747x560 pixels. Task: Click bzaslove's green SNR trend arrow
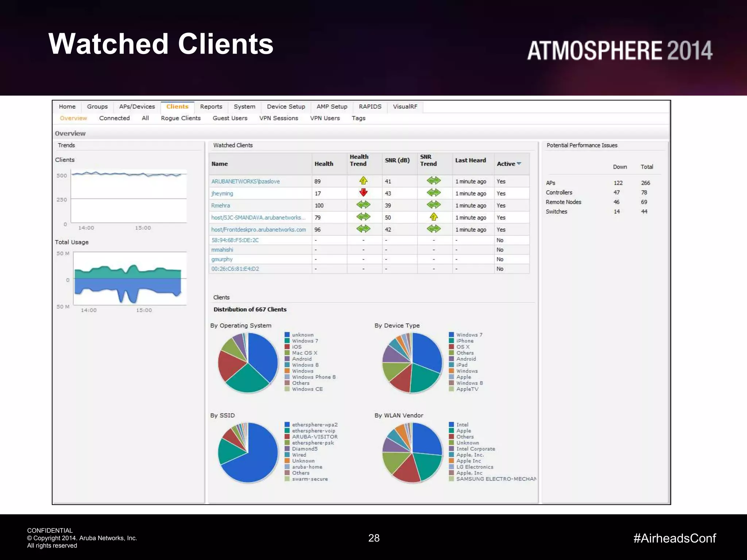coord(434,180)
